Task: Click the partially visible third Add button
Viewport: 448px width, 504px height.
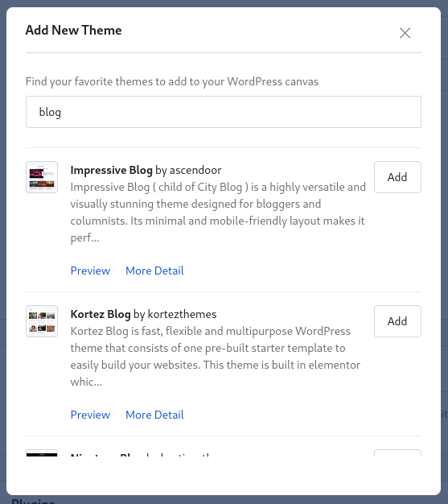Action: pos(397,453)
